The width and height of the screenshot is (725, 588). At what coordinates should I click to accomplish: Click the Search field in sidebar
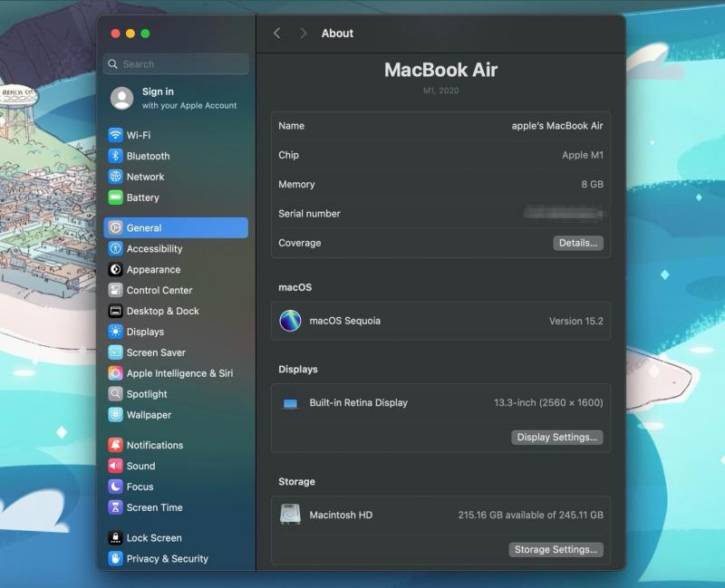point(177,64)
